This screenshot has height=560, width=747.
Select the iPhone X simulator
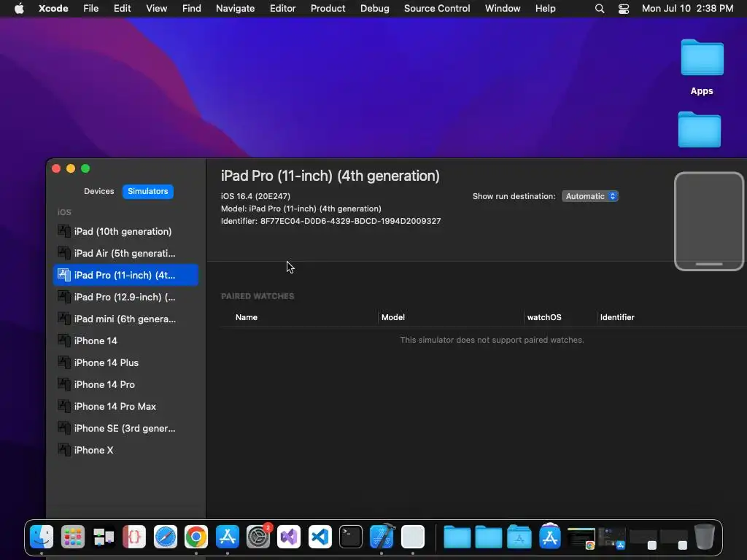[x=125, y=451]
